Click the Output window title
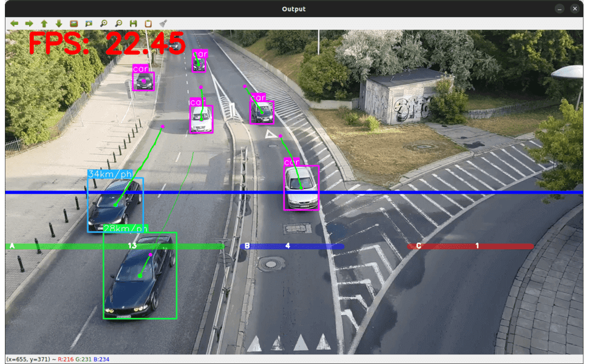The image size is (589, 364). point(293,8)
